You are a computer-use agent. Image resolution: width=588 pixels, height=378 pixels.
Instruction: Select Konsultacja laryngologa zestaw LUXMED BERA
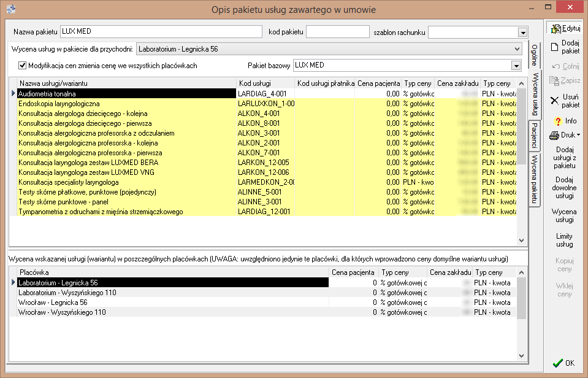pyautogui.click(x=262, y=163)
